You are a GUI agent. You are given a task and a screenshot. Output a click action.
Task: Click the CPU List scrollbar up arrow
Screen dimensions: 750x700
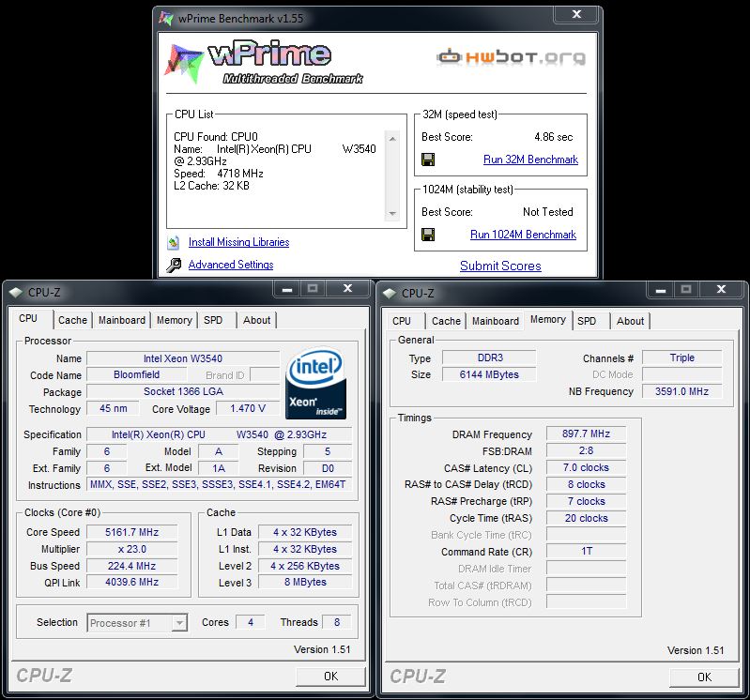click(x=392, y=139)
